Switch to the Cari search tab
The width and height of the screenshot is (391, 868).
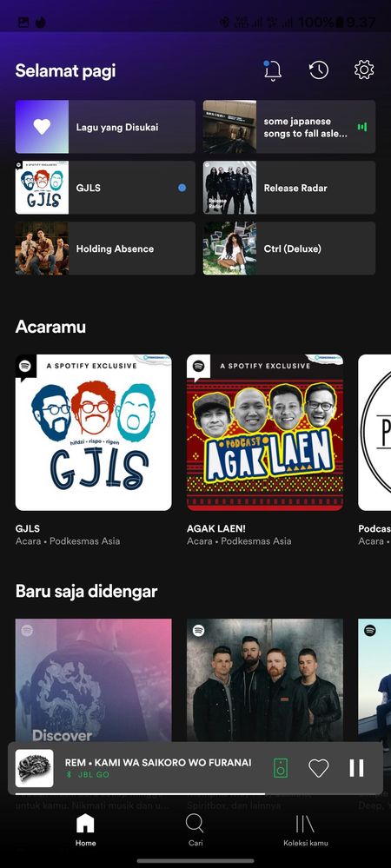click(x=195, y=831)
